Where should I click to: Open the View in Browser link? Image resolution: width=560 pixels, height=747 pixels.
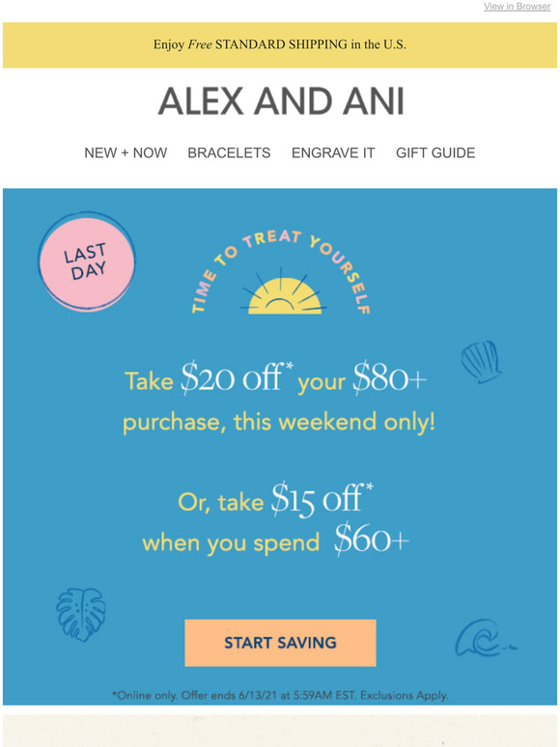[518, 6]
